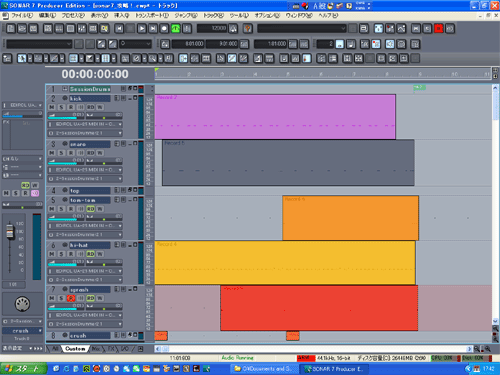Screen dimensions: 500x375
Task: Disarm the red R button on splash track
Action: pyautogui.click(x=71, y=298)
